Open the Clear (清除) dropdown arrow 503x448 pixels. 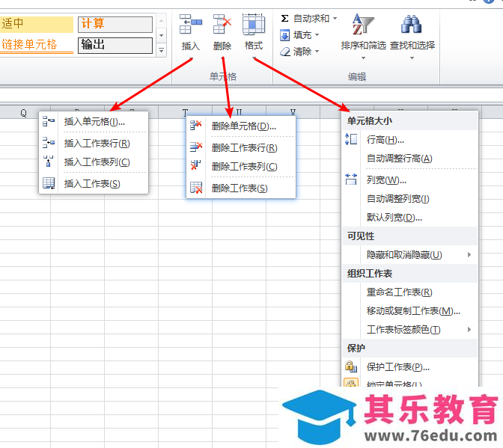(x=317, y=51)
